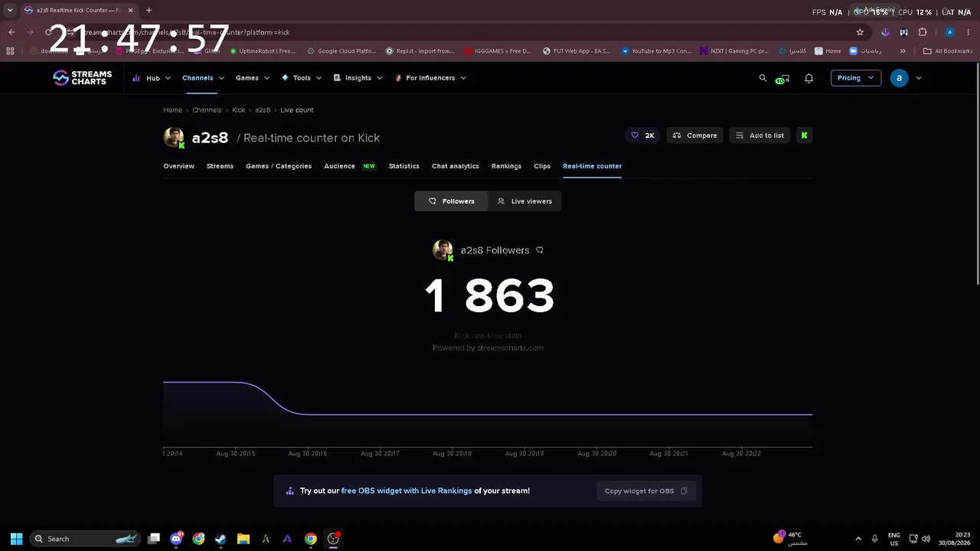Go to Channels breadcrumb
Screen dimensions: 980x551
[x=207, y=110]
